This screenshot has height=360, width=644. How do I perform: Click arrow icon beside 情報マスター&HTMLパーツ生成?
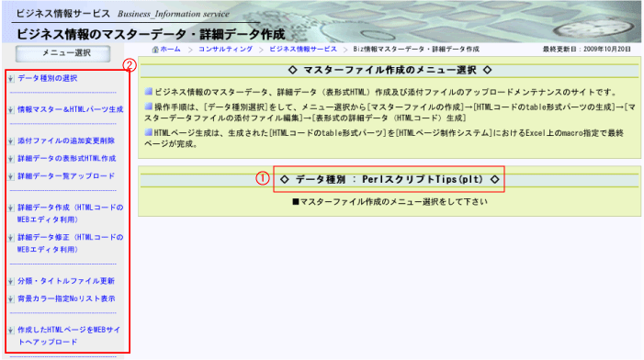coord(11,109)
